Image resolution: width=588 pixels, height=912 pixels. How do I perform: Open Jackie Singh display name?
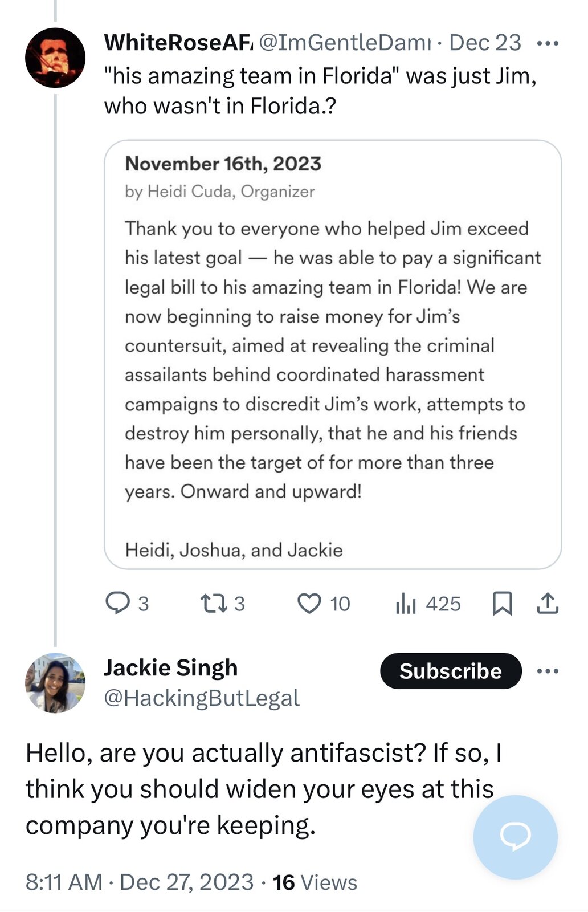point(170,667)
